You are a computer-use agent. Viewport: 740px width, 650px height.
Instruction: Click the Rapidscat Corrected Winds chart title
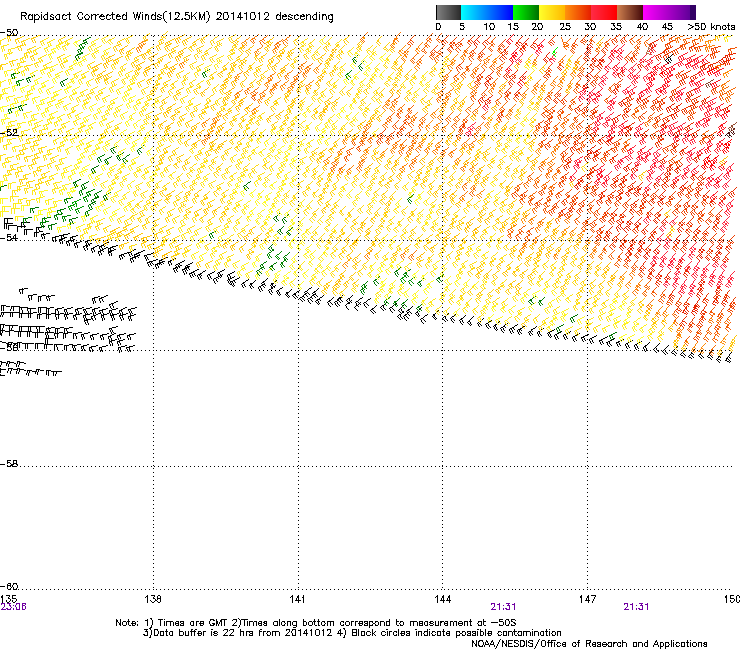[x=177, y=17]
